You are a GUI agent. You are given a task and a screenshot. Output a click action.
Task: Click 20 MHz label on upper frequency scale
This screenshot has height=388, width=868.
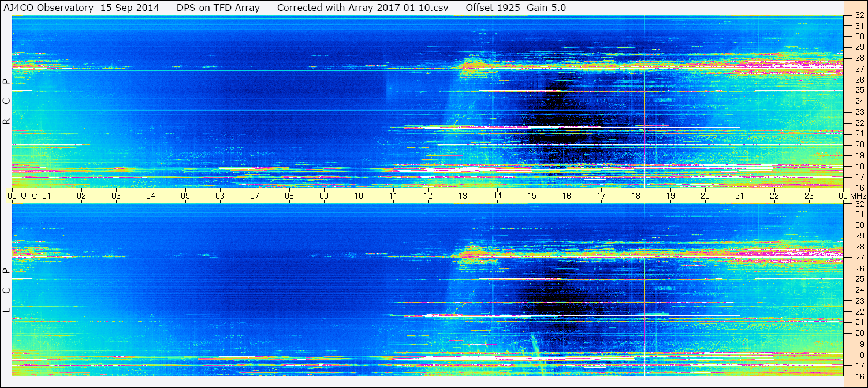click(859, 144)
